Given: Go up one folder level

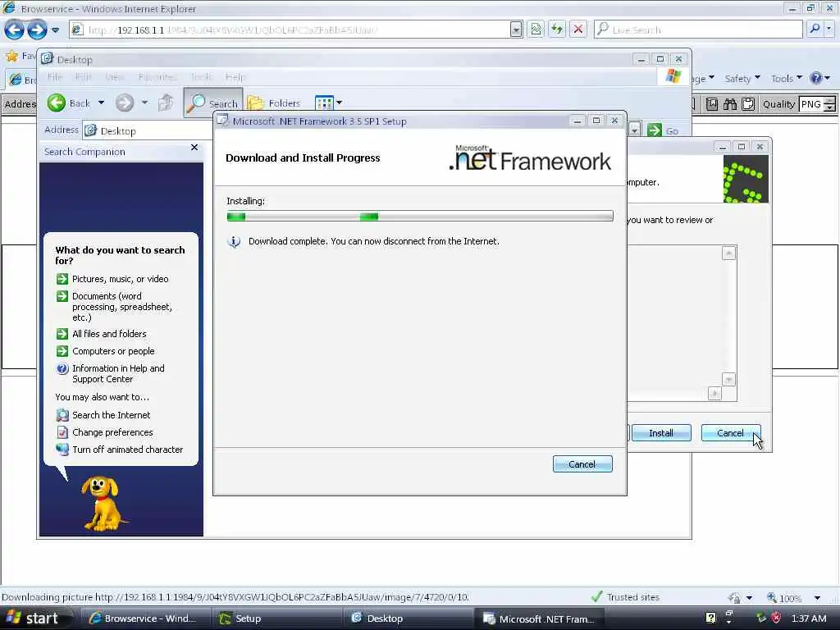Looking at the screenshot, I should [x=166, y=103].
